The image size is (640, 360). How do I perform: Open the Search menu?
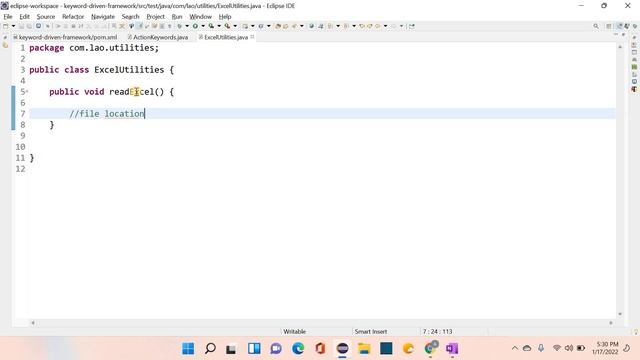tap(131, 17)
